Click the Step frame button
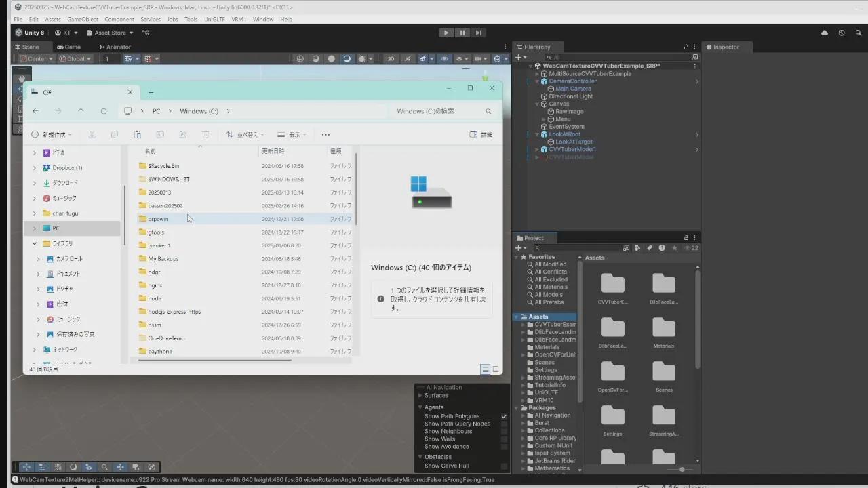The width and height of the screenshot is (868, 488). click(x=479, y=33)
